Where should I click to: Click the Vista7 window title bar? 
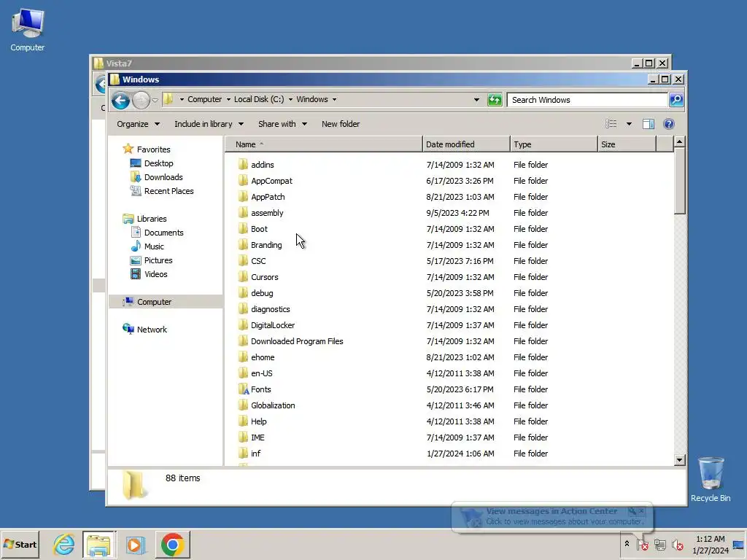point(362,63)
